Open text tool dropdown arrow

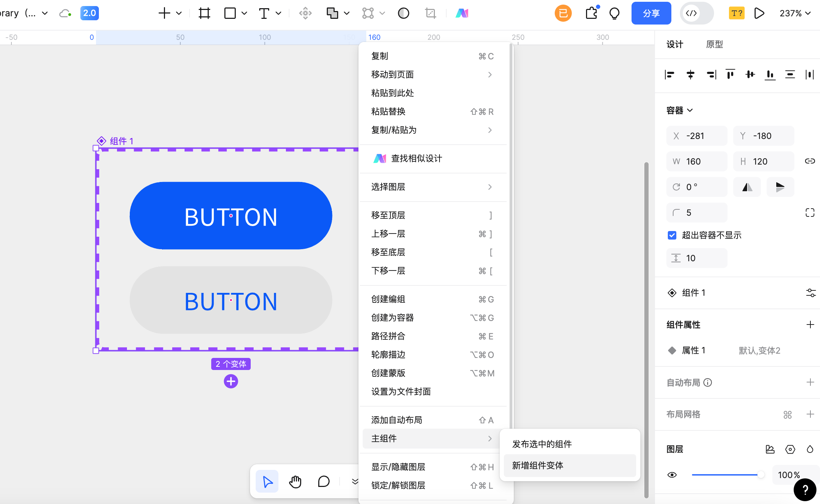[278, 14]
